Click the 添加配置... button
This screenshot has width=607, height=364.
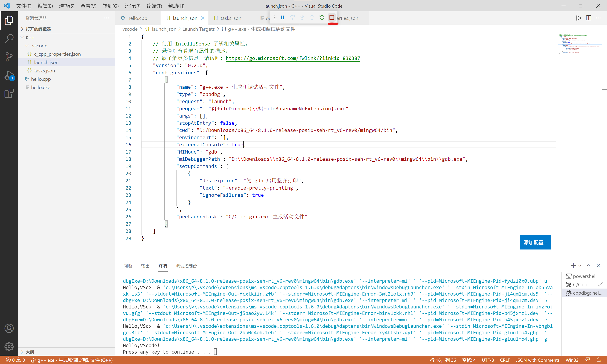point(535,242)
